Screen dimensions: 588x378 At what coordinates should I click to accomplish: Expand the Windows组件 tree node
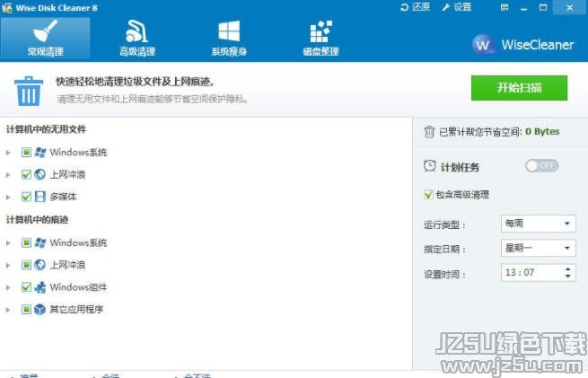pos(8,287)
